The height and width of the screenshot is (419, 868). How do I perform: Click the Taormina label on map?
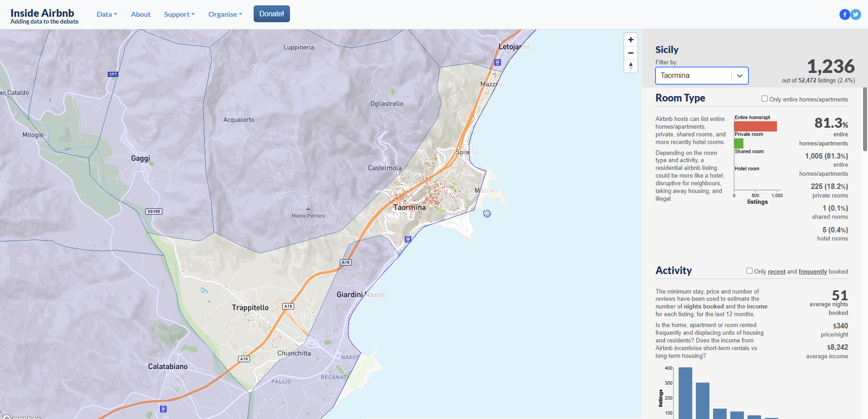[410, 207]
